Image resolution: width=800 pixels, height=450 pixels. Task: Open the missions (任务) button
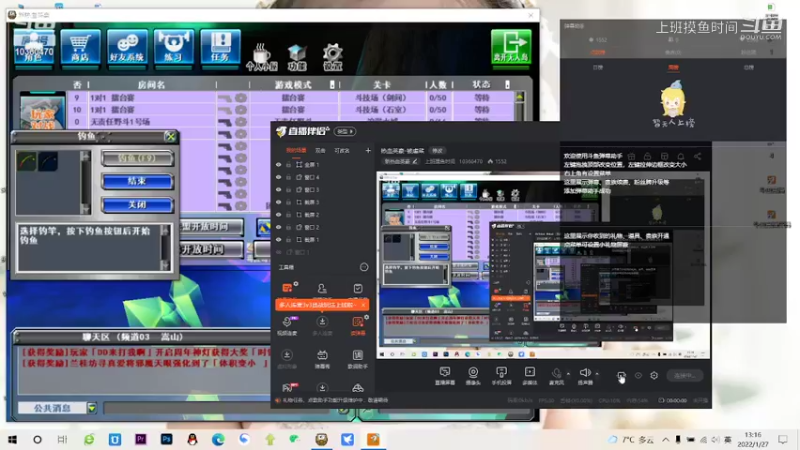click(220, 47)
